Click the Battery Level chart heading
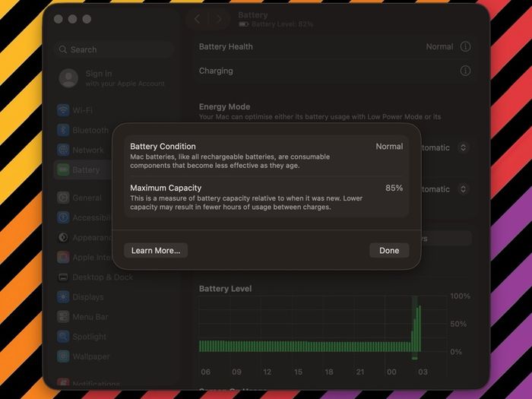The image size is (532, 399). click(x=225, y=289)
